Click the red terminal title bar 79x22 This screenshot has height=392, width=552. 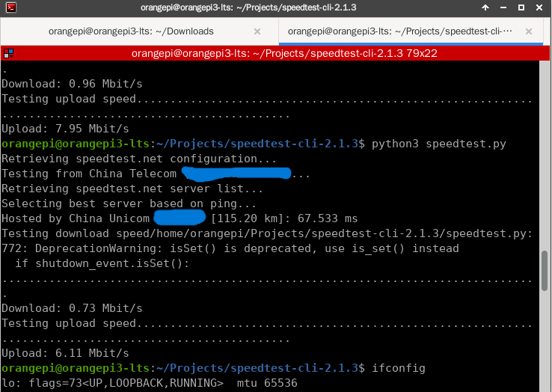click(x=284, y=53)
